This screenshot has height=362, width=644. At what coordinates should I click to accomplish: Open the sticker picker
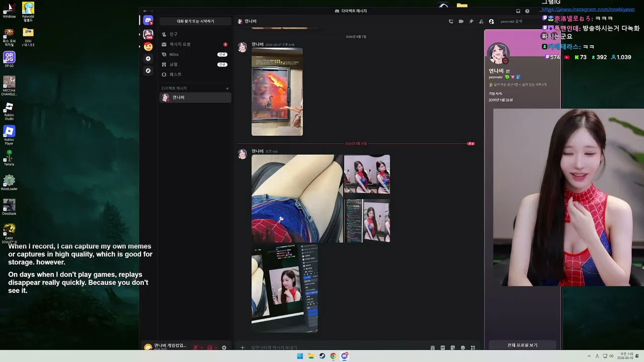(x=453, y=347)
